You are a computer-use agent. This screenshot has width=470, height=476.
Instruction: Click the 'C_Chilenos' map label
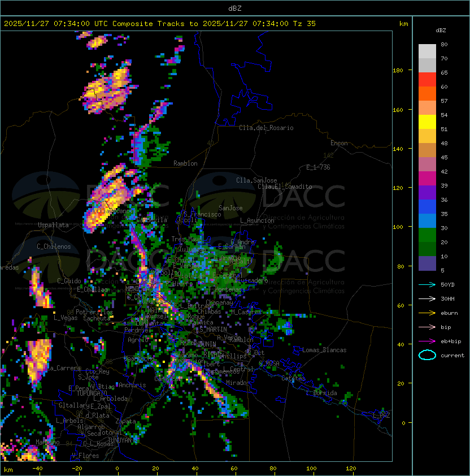54,246
